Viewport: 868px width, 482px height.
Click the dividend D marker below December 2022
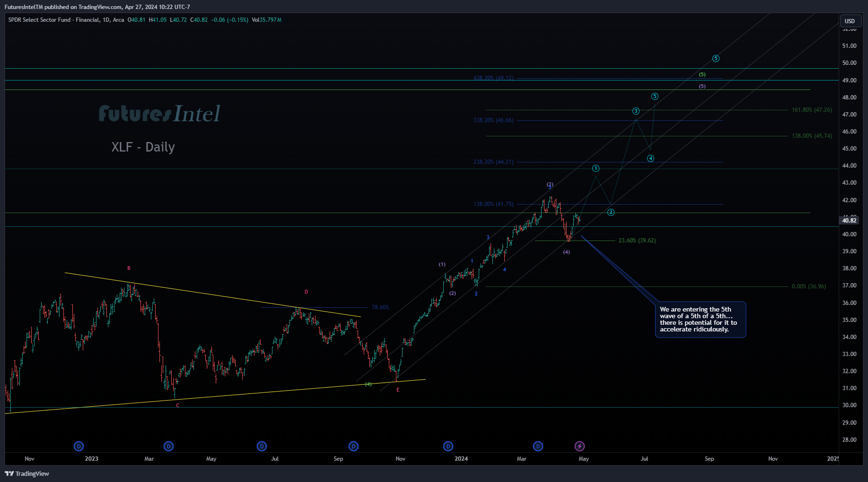(x=79, y=446)
